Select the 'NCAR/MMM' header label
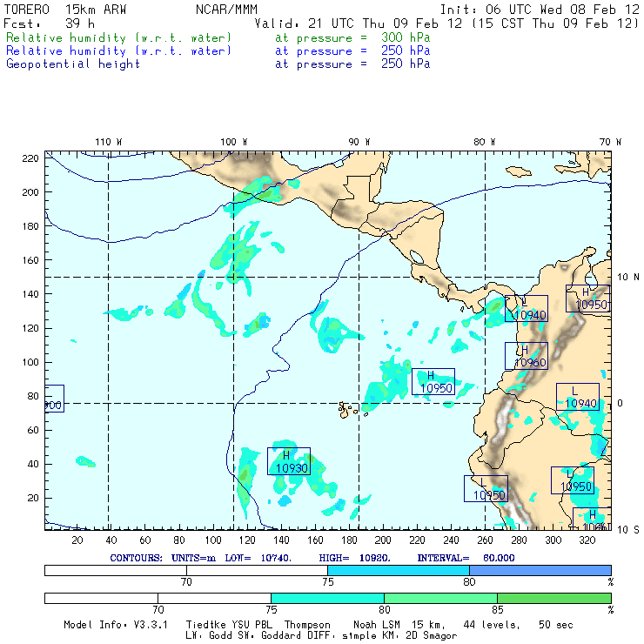Screen dimensions: 644x644 (227, 9)
